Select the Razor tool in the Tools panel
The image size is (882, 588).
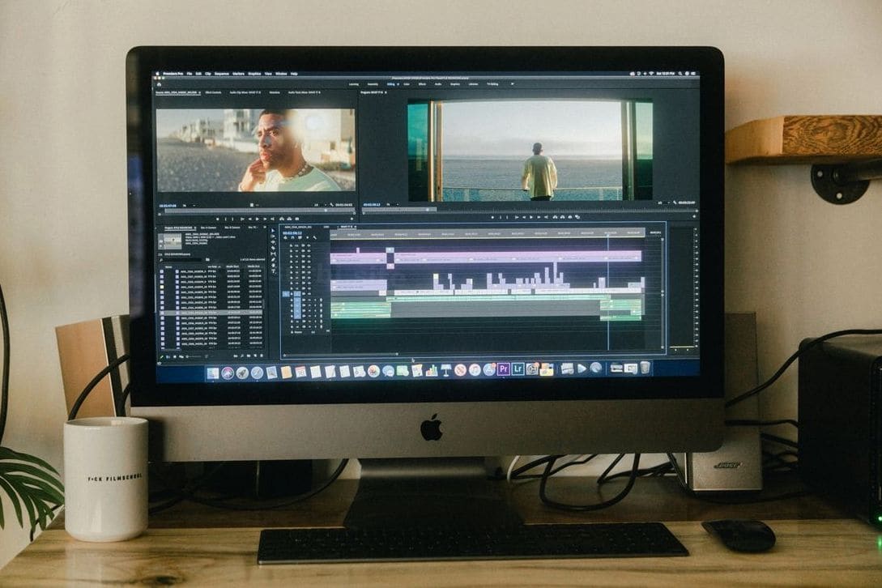point(274,248)
